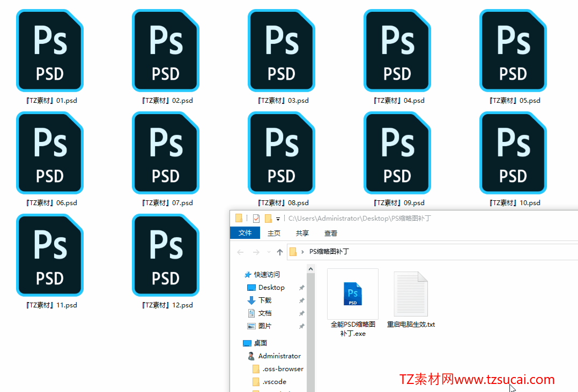This screenshot has height=392, width=578.
Task: Click the navigation pane scroll up arrow
Action: point(311,269)
